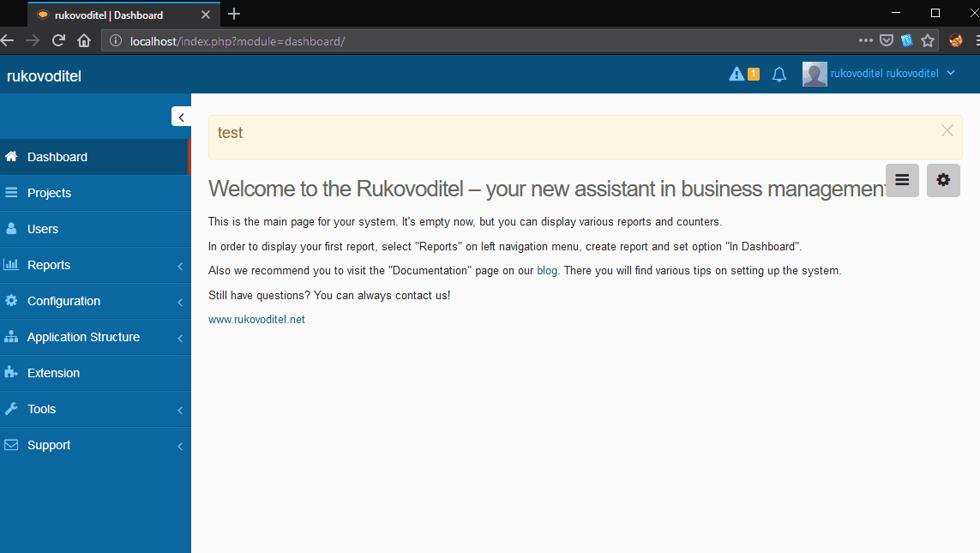Viewport: 980px width, 553px height.
Task: Expand the rukovoditel user dropdown arrow
Action: (951, 73)
